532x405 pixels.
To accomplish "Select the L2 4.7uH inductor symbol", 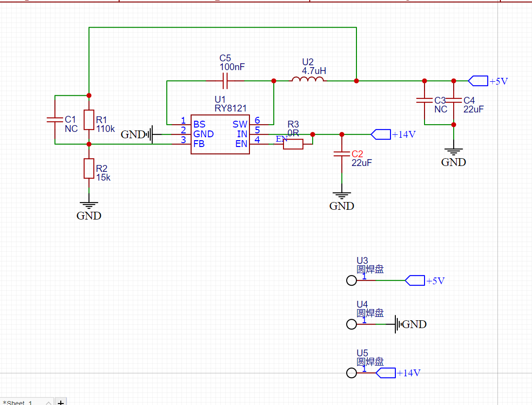I will click(x=308, y=79).
